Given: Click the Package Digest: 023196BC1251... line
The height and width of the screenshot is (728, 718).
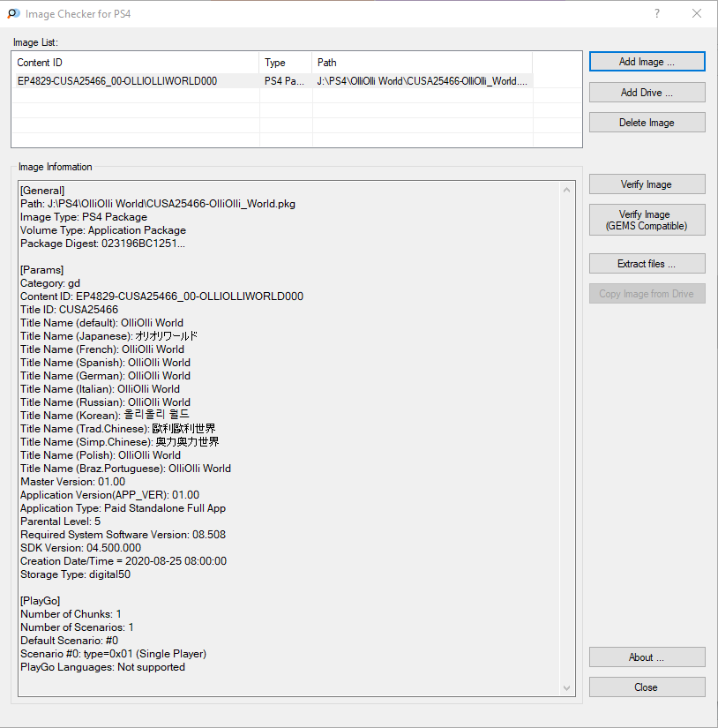Looking at the screenshot, I should tap(102, 244).
